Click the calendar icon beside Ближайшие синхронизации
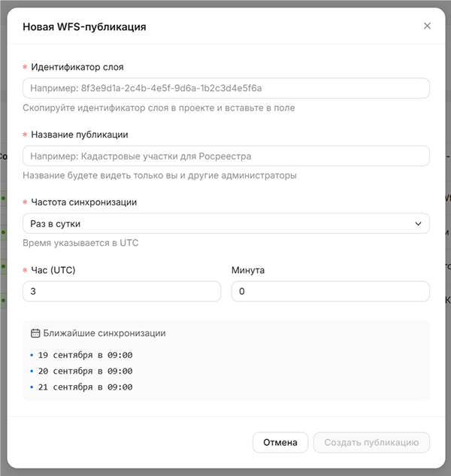This screenshot has width=451, height=476. [35, 333]
